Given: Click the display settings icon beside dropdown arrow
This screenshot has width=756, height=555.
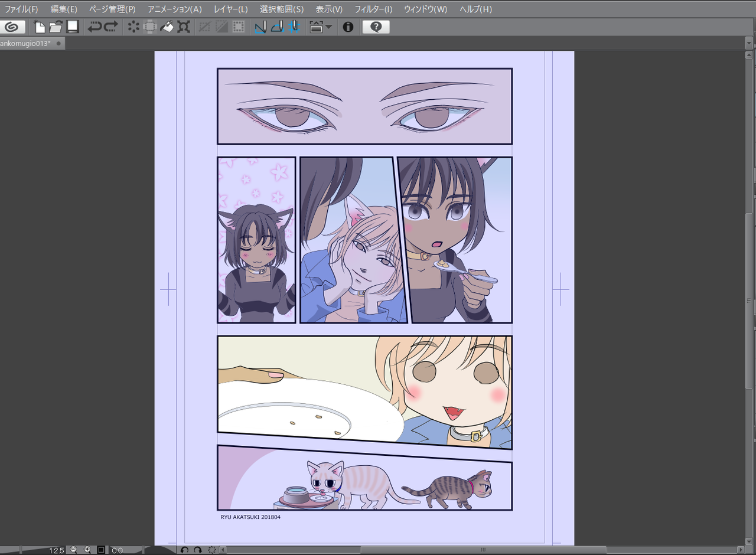Looking at the screenshot, I should click(317, 27).
